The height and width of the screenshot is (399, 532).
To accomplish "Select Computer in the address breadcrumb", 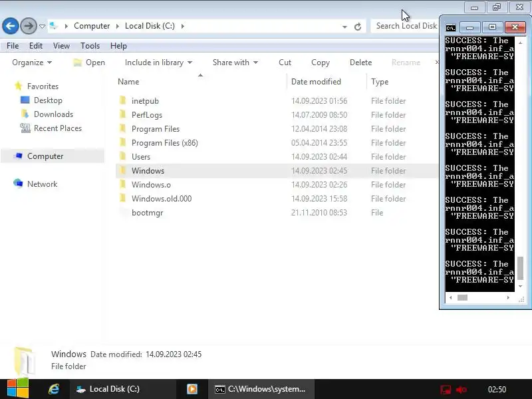I will pyautogui.click(x=92, y=26).
